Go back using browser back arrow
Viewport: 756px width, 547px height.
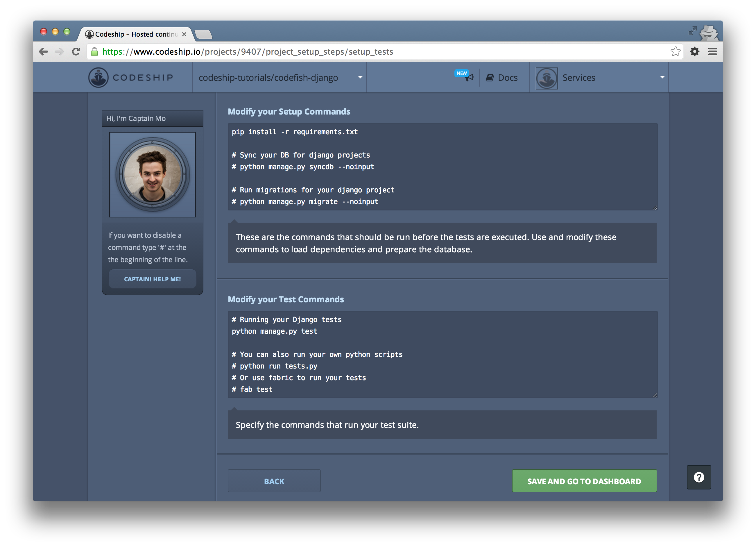coord(44,52)
